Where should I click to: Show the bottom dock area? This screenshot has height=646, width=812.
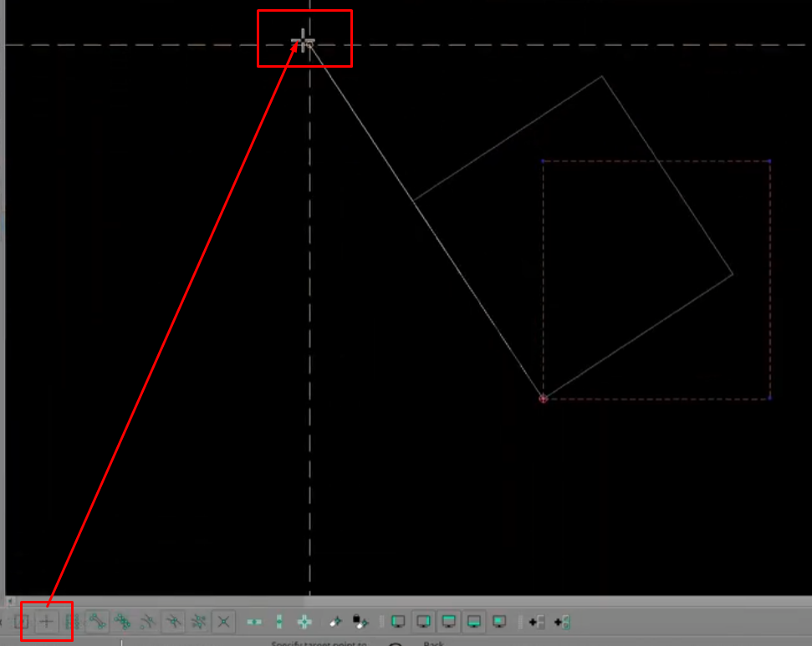(x=474, y=622)
